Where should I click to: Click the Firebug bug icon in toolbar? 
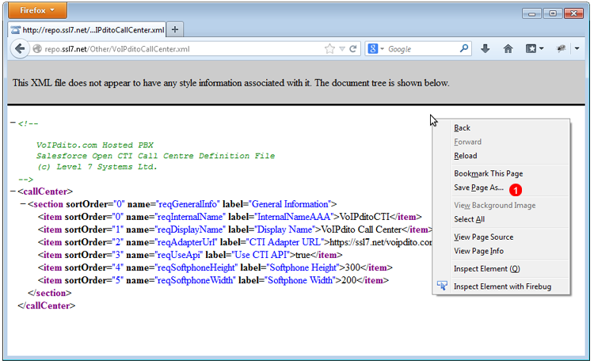click(561, 48)
